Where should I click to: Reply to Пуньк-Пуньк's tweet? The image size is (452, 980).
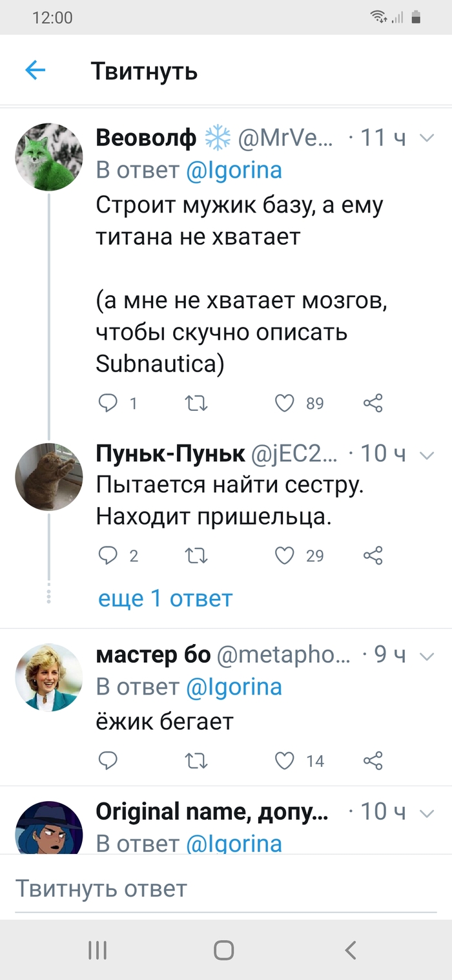[x=108, y=555]
